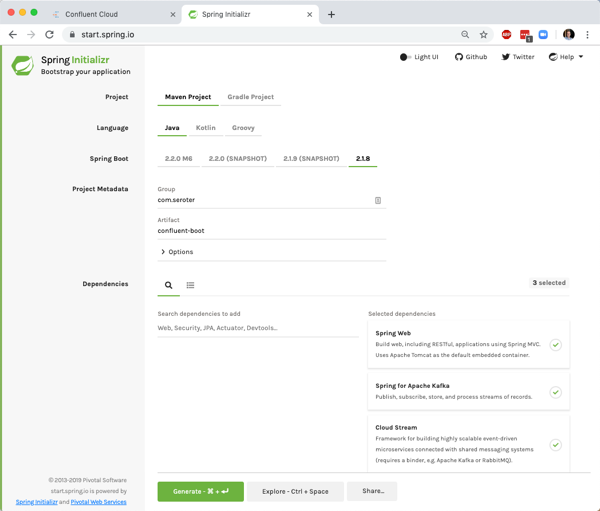Image resolution: width=600 pixels, height=511 pixels.
Task: Click the browser forward arrow
Action: (31, 35)
